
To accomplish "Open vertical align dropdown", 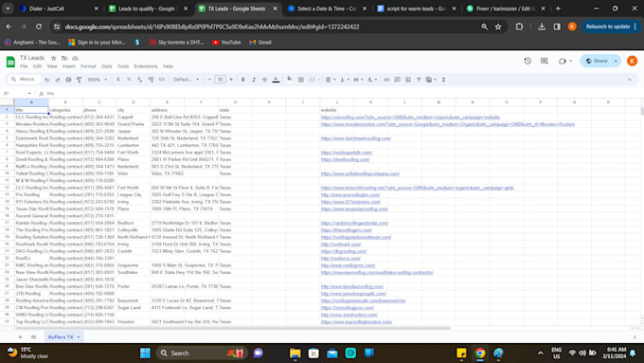I will click(x=344, y=80).
